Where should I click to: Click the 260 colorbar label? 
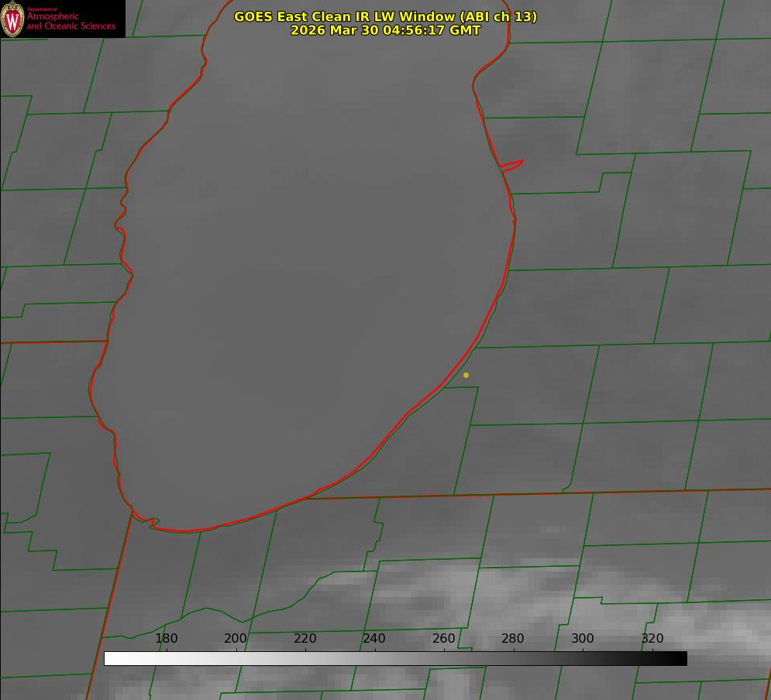pos(443,638)
